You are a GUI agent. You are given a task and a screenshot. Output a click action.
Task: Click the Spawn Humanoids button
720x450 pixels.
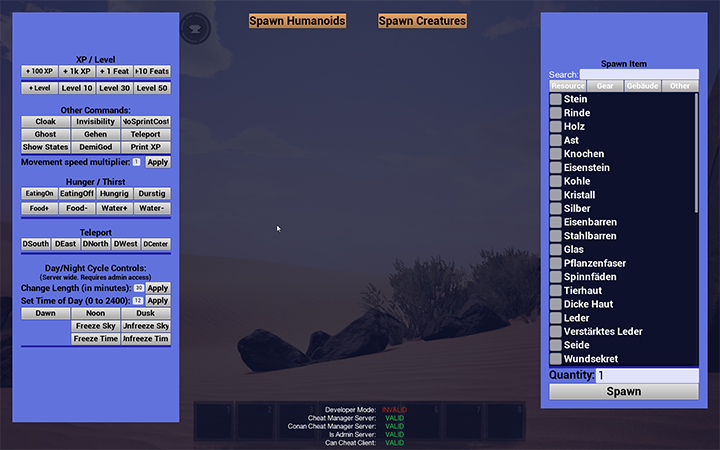coord(297,21)
